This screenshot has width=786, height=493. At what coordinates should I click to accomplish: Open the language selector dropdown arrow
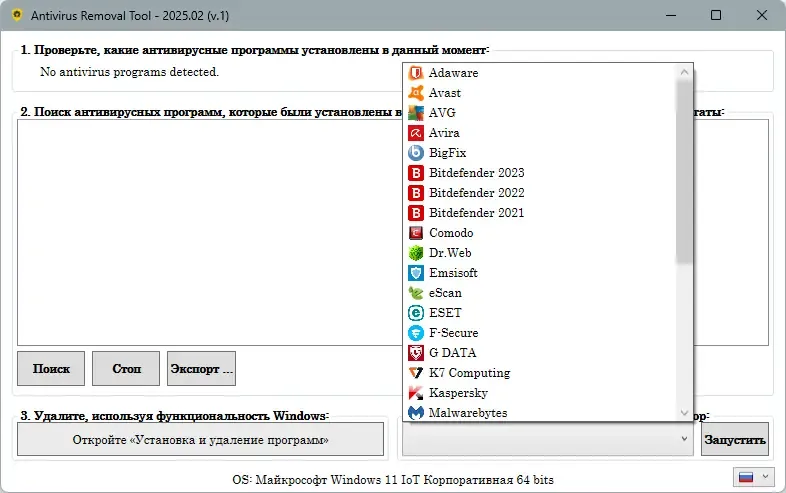point(765,476)
